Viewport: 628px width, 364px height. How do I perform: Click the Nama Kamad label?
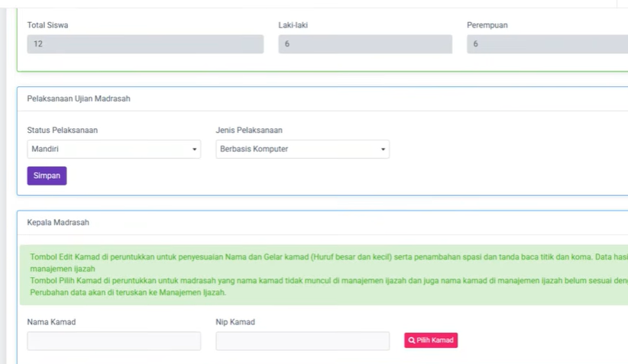(x=51, y=322)
